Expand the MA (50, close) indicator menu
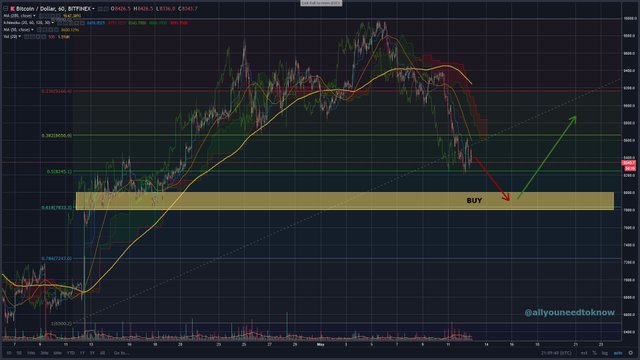This screenshot has height=360, width=640. click(33, 30)
